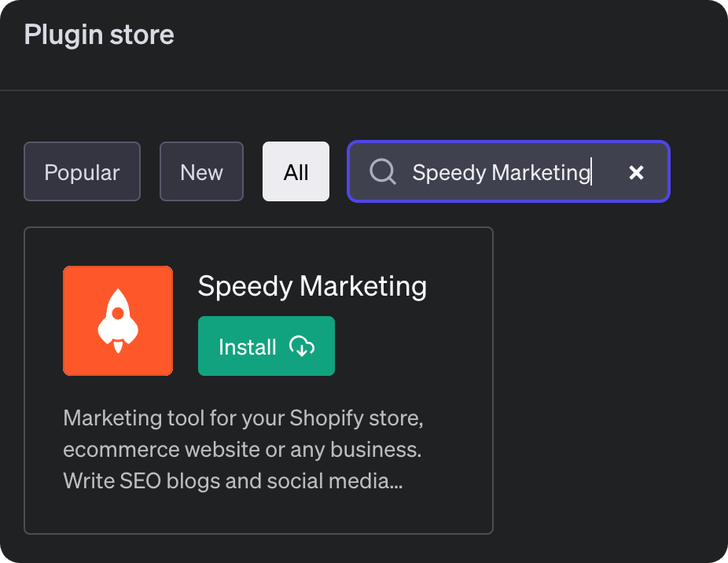Switch to the Popular tab
Image resolution: width=728 pixels, height=563 pixels.
(x=83, y=171)
